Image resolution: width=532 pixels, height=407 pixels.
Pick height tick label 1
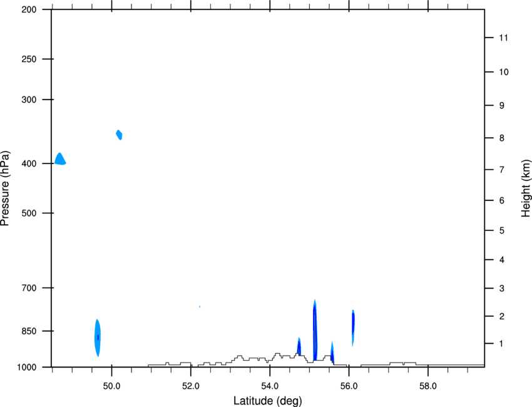point(501,344)
